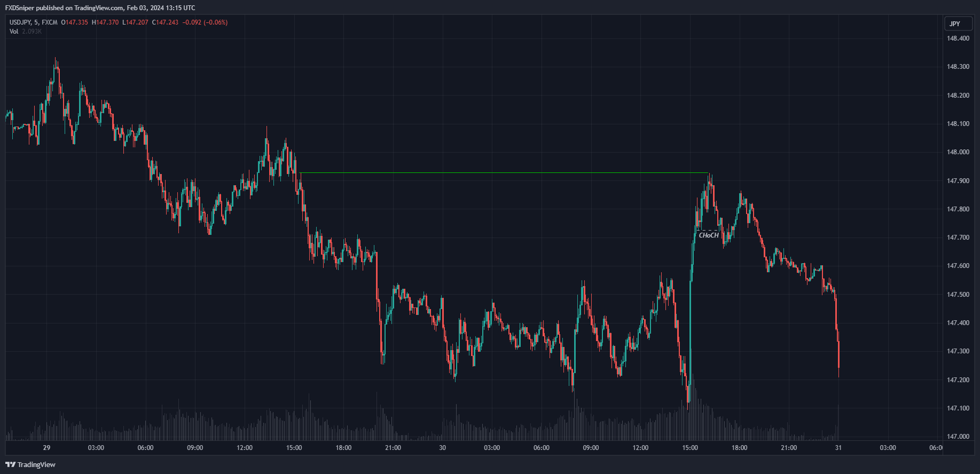Click the CHoCH annotation label

pyautogui.click(x=709, y=235)
